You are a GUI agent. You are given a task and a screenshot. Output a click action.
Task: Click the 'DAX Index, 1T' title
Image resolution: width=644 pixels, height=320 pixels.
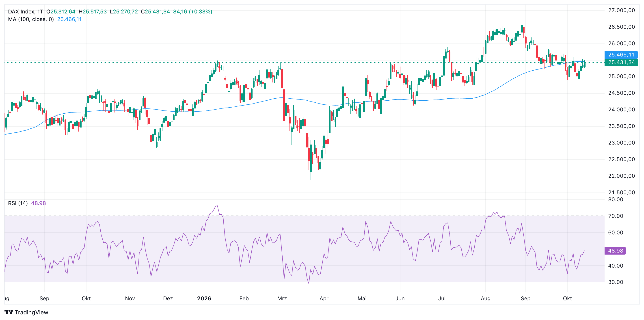pyautogui.click(x=26, y=11)
